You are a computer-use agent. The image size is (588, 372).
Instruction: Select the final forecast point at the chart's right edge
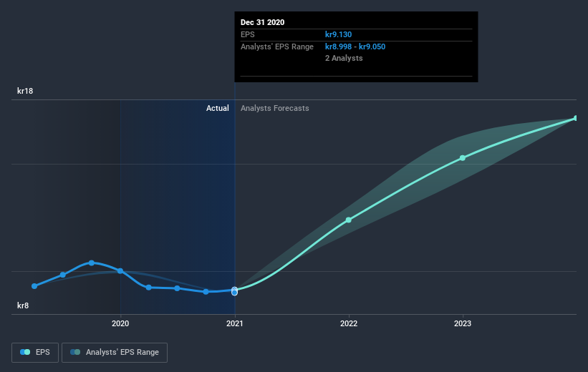[576, 118]
